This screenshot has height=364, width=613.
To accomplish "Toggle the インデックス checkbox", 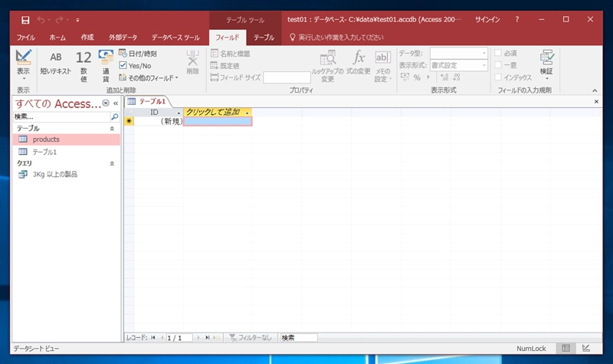I will pos(498,77).
